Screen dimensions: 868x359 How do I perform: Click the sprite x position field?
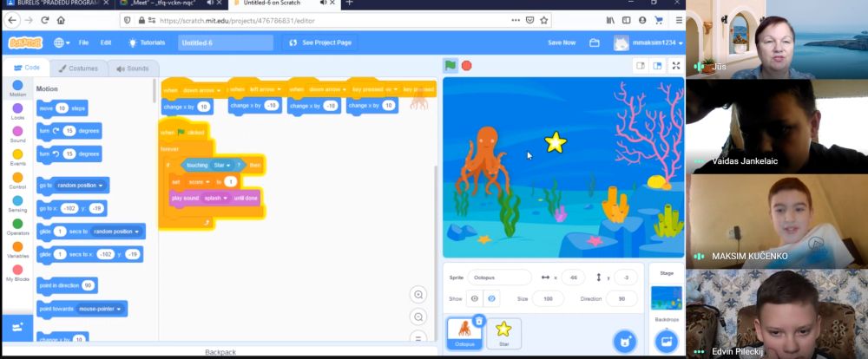[573, 277]
